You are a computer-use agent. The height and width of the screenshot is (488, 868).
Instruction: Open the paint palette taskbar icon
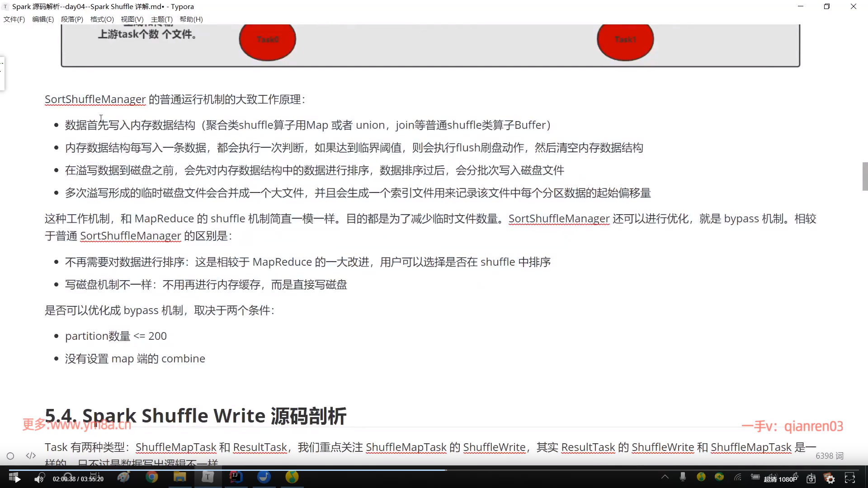click(123, 477)
